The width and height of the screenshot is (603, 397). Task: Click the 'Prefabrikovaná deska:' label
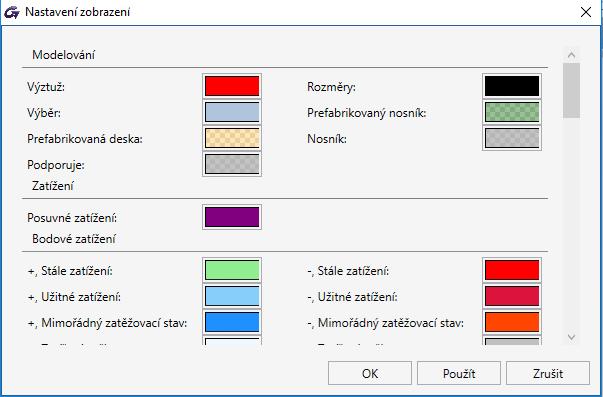85,139
